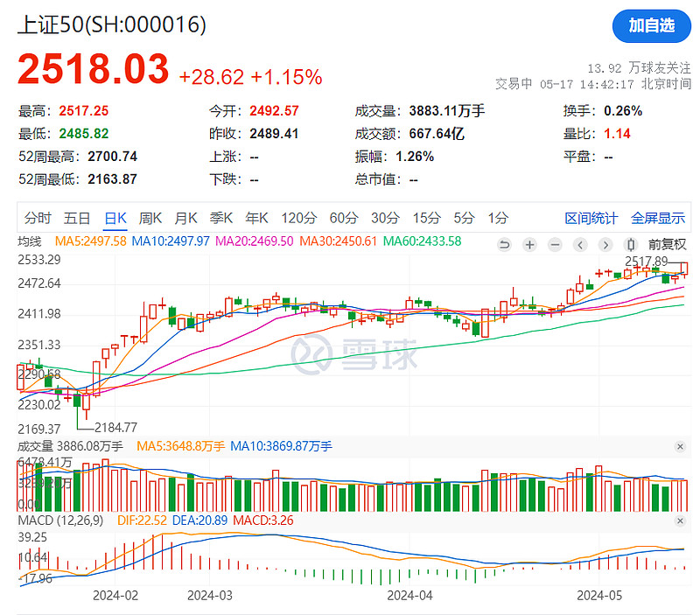Click volume MA5:3648.8万手 value
This screenshot has width=700, height=615.
point(180,446)
